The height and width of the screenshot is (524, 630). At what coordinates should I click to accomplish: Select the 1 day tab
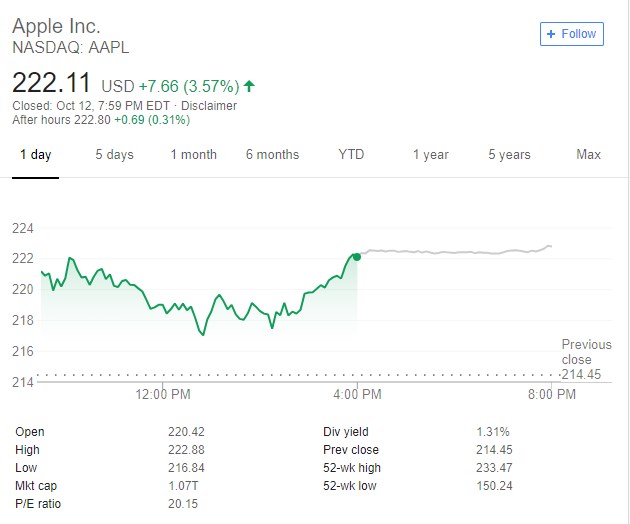click(35, 155)
